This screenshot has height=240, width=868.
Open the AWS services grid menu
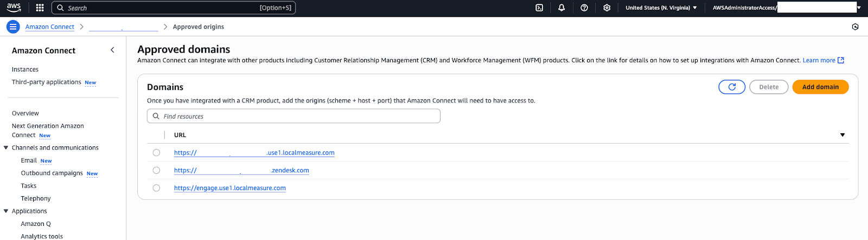tap(40, 8)
